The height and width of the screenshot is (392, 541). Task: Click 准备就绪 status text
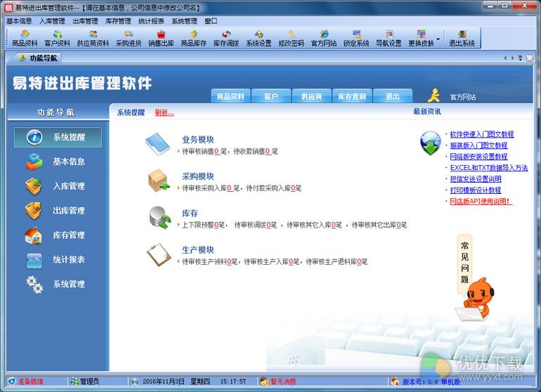(30, 381)
